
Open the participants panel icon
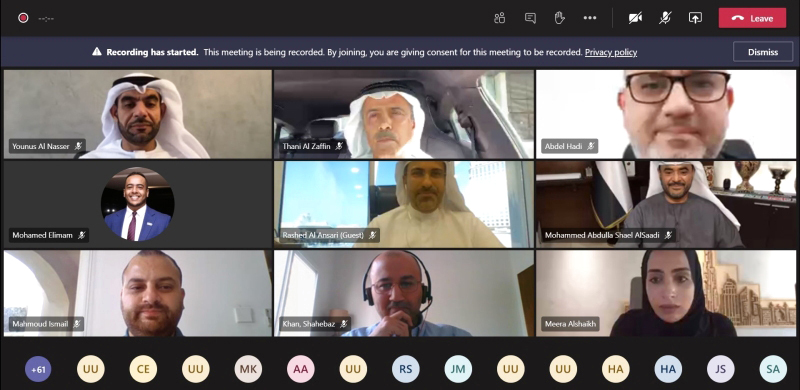499,18
